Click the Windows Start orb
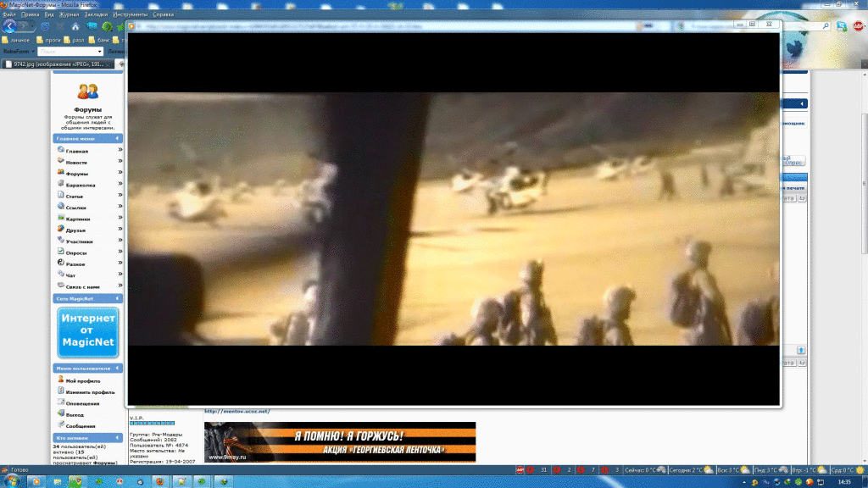The width and height of the screenshot is (868, 488). pos(11,481)
